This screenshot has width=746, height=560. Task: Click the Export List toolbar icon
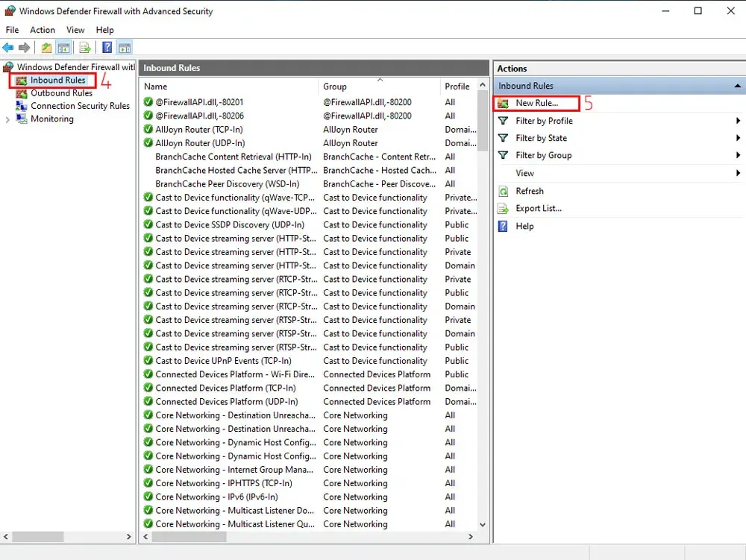pyautogui.click(x=85, y=48)
